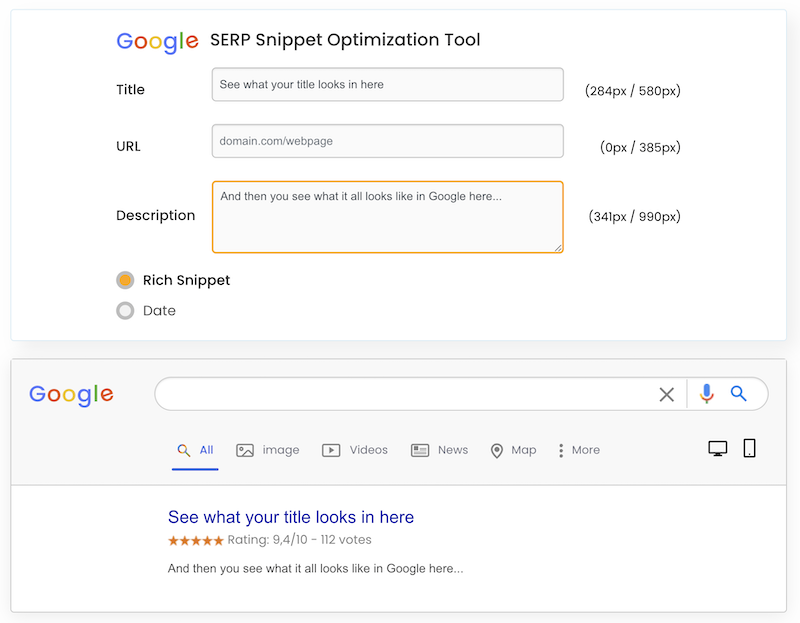Switch to desktop preview using the monitor icon
Image resolution: width=800 pixels, height=623 pixels.
point(717,448)
